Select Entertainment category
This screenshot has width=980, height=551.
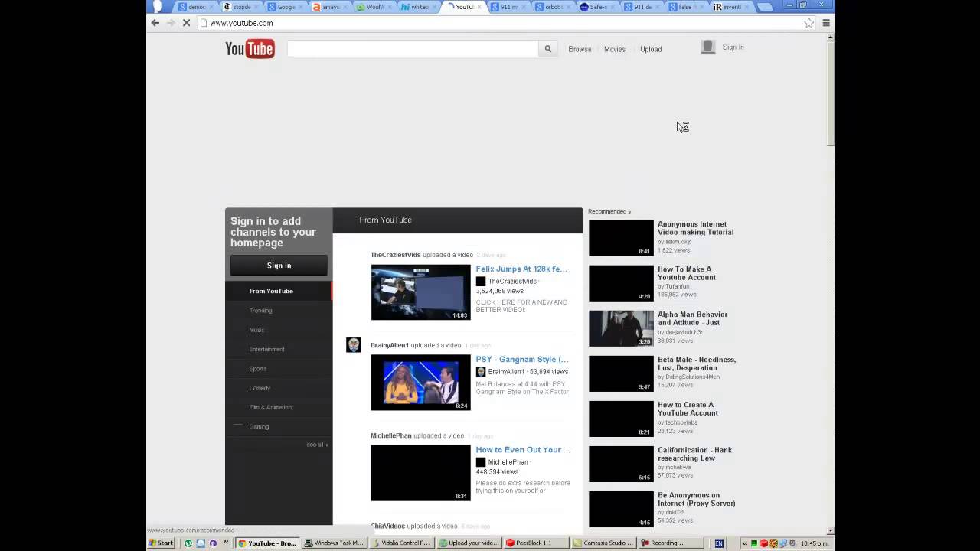click(279, 349)
